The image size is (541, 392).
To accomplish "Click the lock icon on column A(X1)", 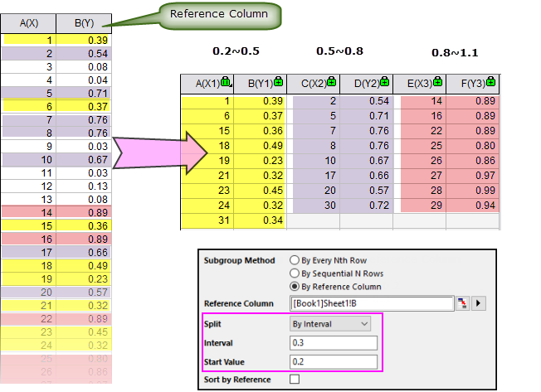I will 226,82.
